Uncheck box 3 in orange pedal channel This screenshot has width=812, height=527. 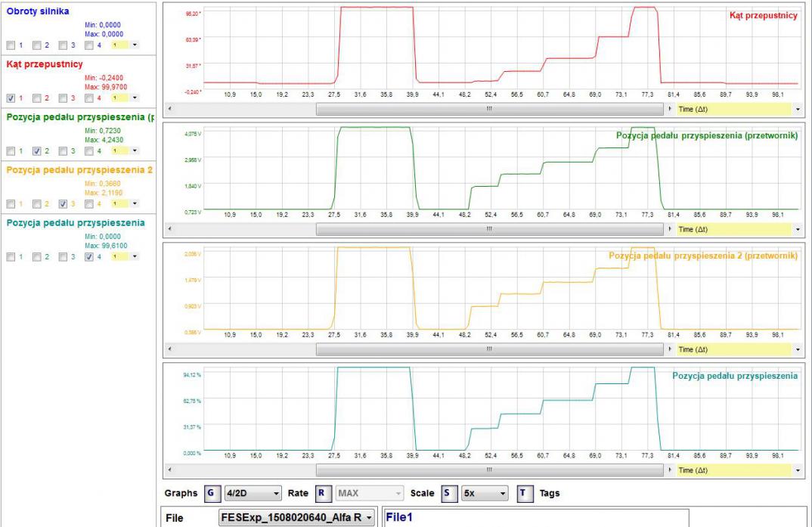(x=64, y=204)
